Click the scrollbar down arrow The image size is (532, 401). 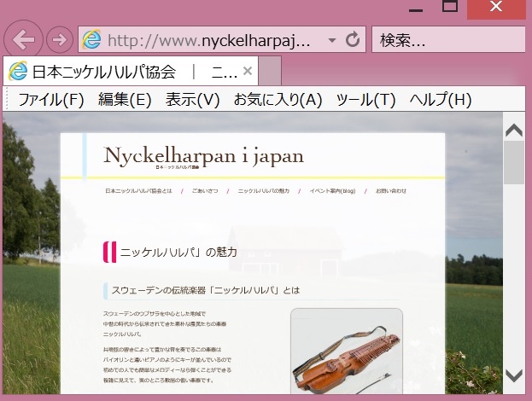point(513,375)
